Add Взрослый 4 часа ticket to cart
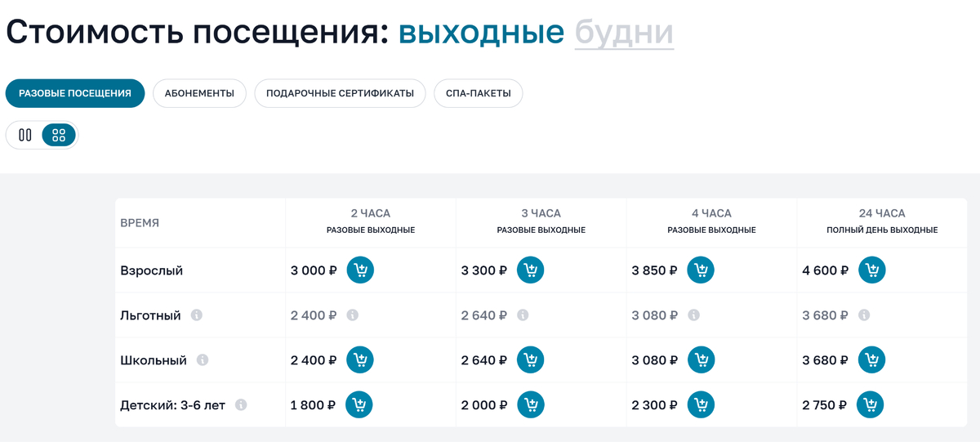980x442 pixels. pyautogui.click(x=701, y=270)
